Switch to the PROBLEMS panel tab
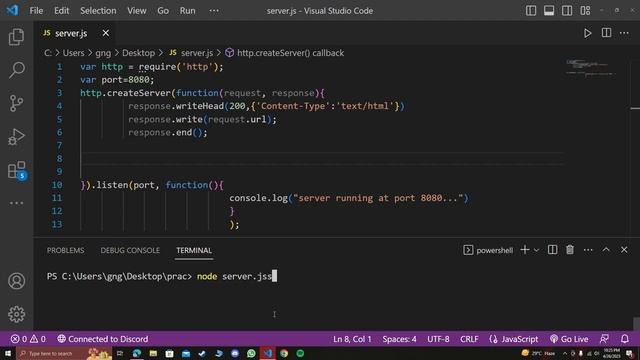 pos(65,250)
